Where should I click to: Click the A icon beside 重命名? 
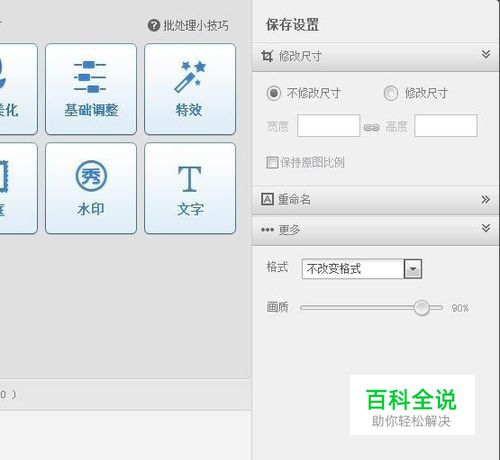click(x=267, y=199)
